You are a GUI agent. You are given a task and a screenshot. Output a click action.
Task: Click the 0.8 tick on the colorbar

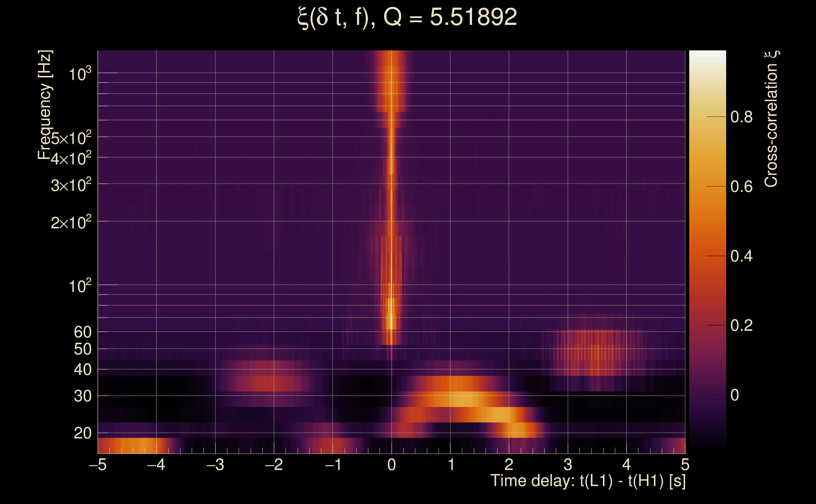[x=741, y=117]
